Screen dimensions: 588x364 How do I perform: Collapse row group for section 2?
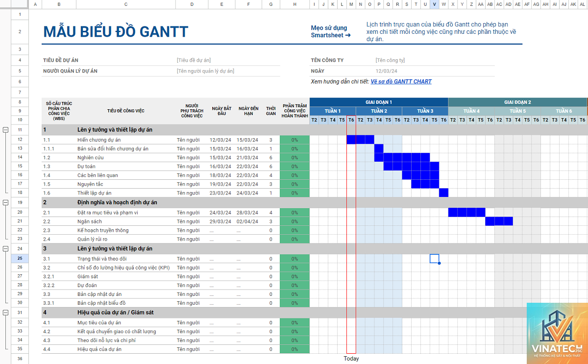[5, 202]
